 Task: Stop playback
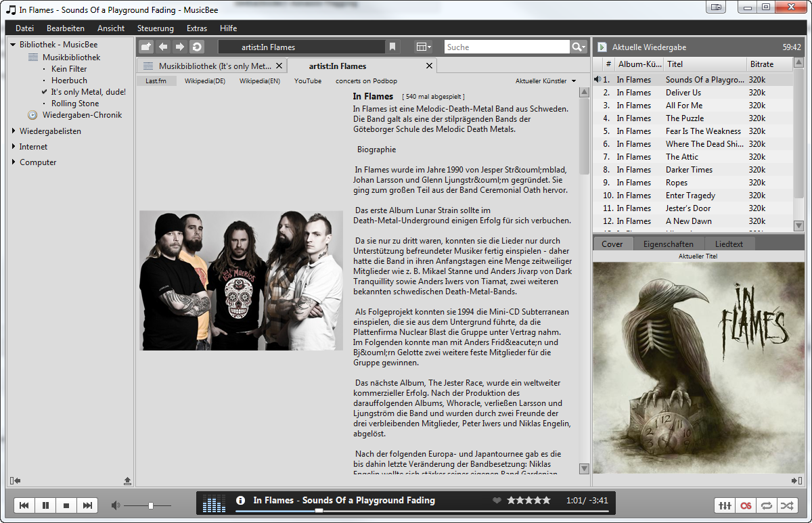tap(66, 505)
